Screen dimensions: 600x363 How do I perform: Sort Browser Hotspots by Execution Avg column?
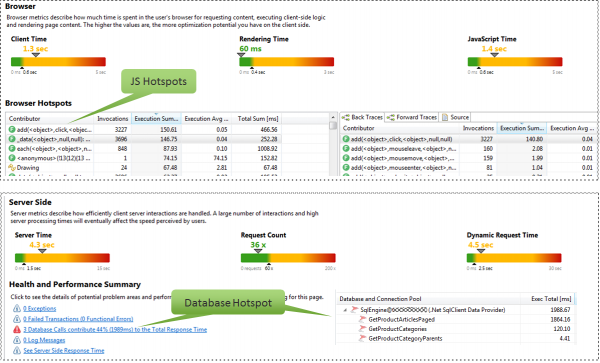pos(207,119)
